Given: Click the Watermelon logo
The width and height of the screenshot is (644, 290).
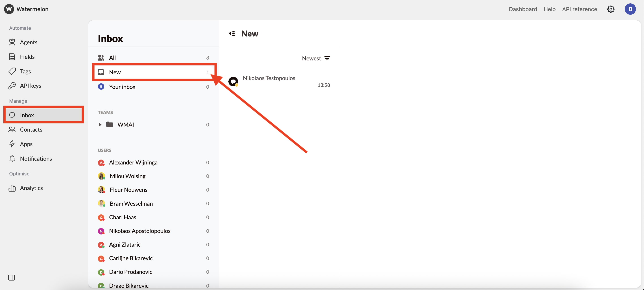Looking at the screenshot, I should click(9, 9).
